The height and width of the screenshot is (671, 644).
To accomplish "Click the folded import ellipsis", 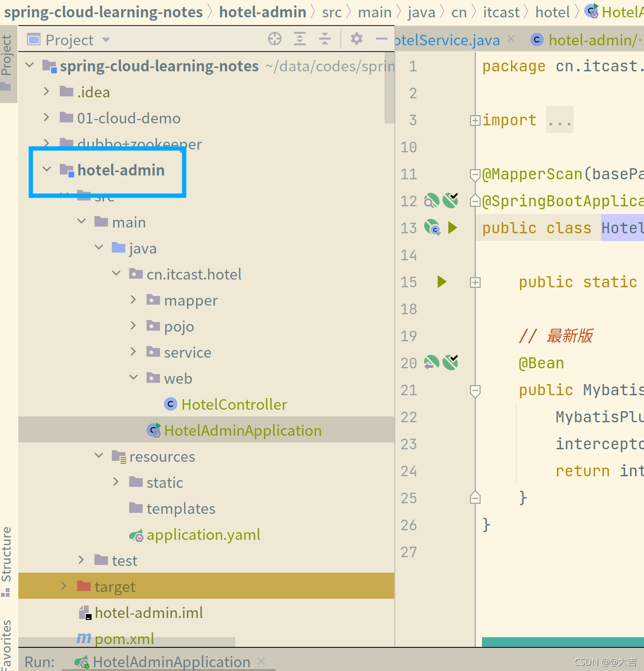I will point(560,120).
